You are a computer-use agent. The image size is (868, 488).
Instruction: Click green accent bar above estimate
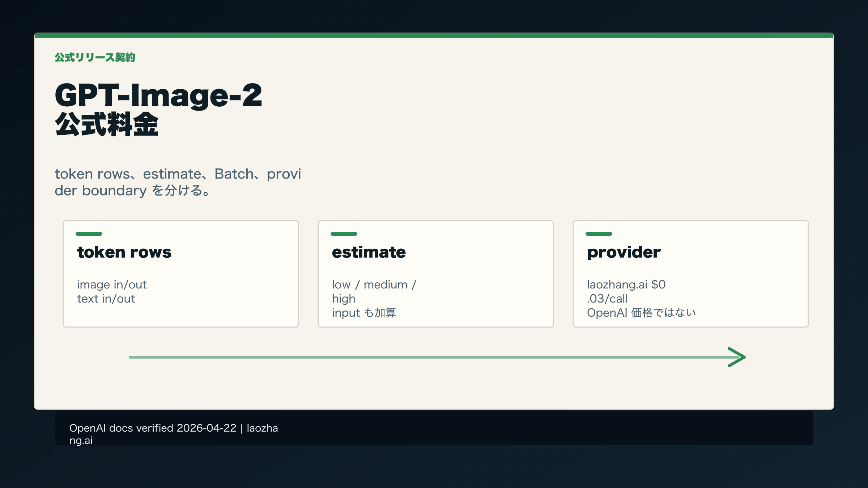click(344, 234)
